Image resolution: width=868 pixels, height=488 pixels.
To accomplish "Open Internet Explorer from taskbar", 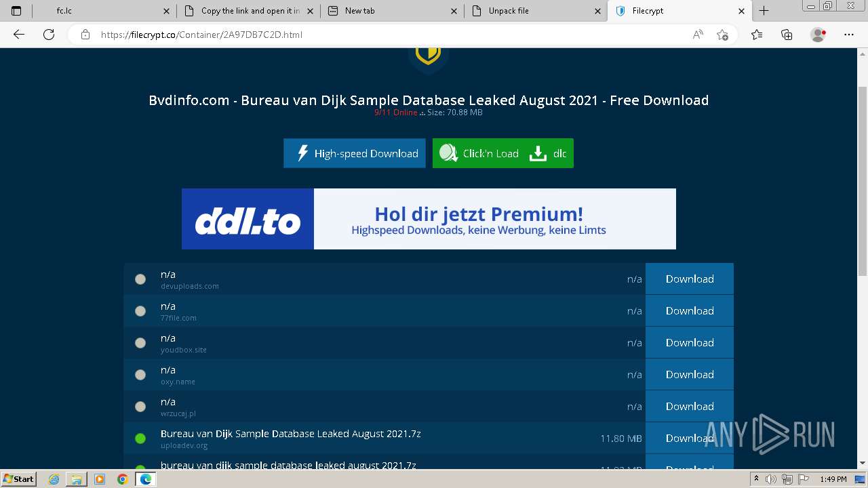I will (54, 479).
